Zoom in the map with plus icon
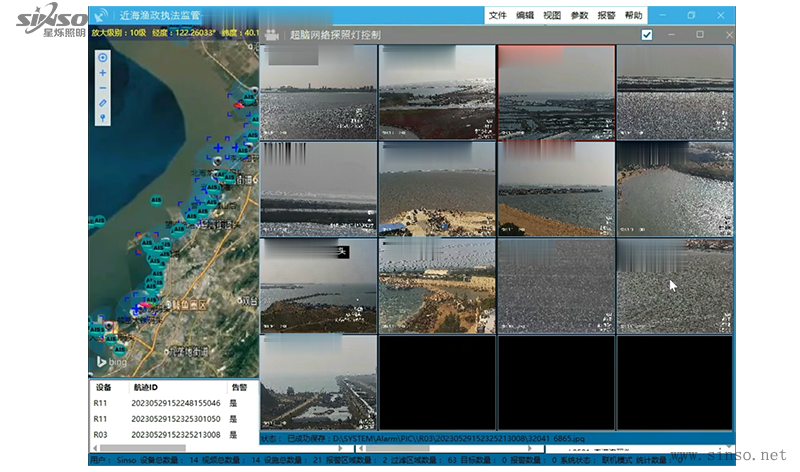Image resolution: width=800 pixels, height=472 pixels. (x=102, y=73)
